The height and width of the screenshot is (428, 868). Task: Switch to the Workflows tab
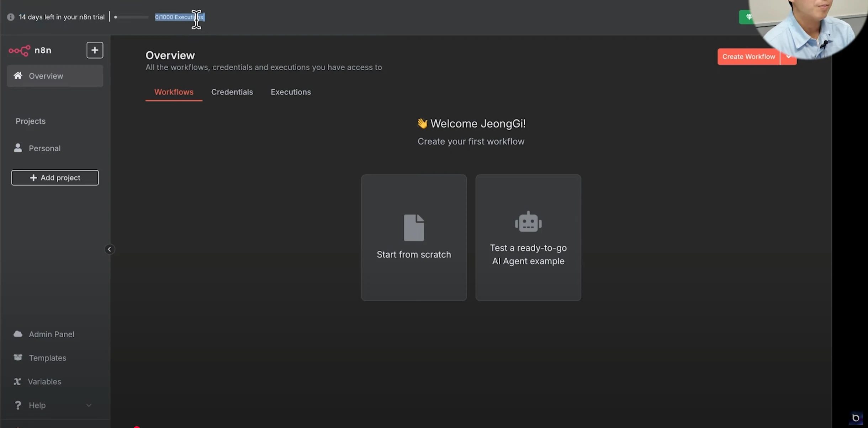point(174,92)
